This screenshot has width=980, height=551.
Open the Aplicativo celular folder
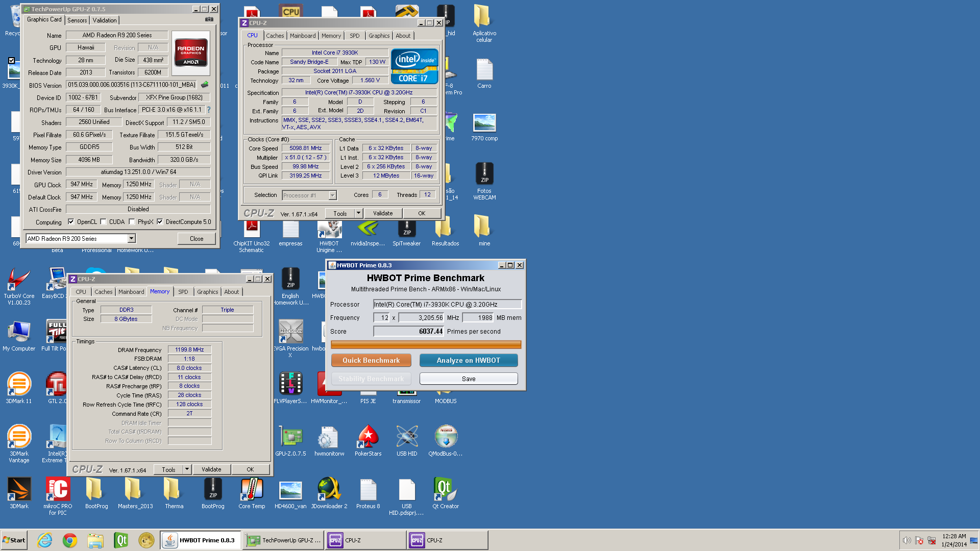(x=484, y=23)
